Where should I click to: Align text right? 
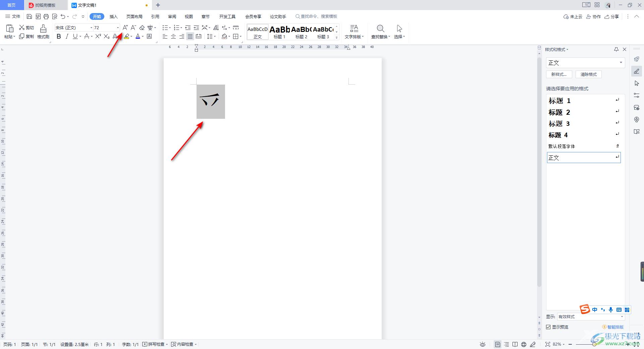click(x=182, y=36)
